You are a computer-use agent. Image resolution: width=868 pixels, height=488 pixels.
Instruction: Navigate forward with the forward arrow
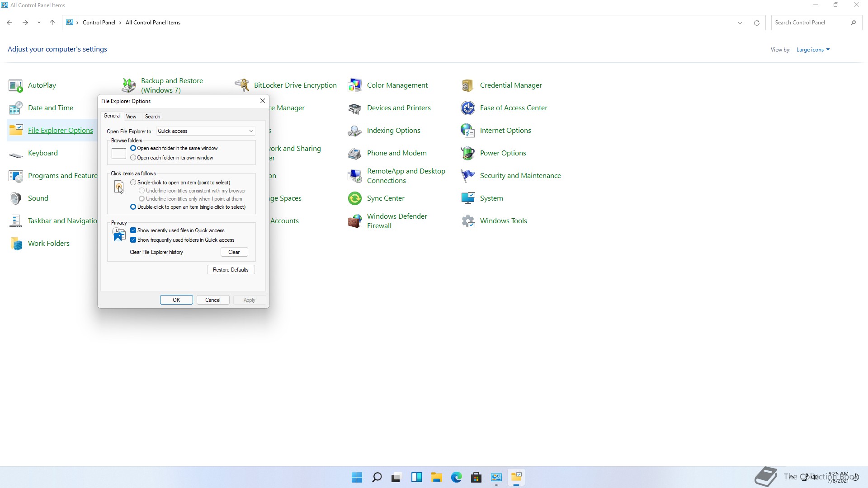point(25,23)
